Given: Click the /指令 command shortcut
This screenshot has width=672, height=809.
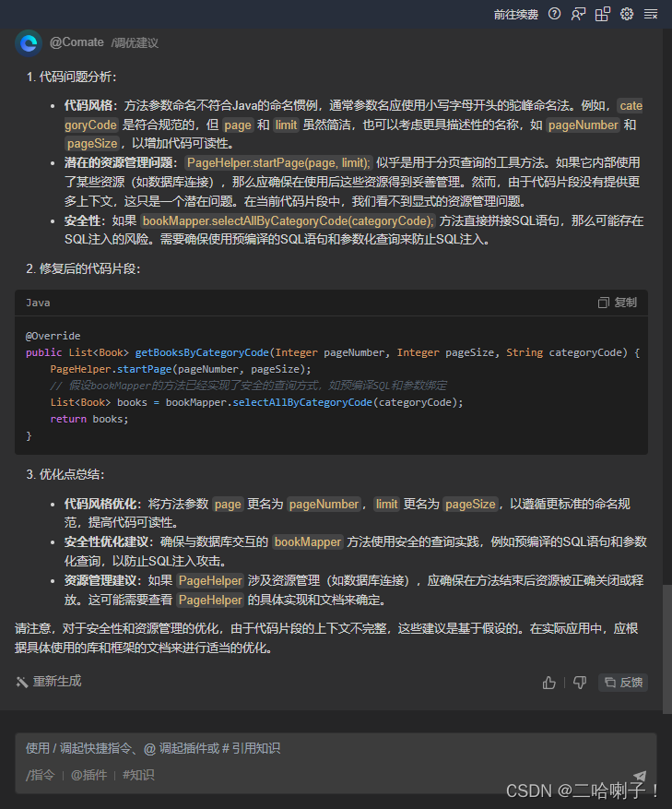Looking at the screenshot, I should [x=41, y=775].
